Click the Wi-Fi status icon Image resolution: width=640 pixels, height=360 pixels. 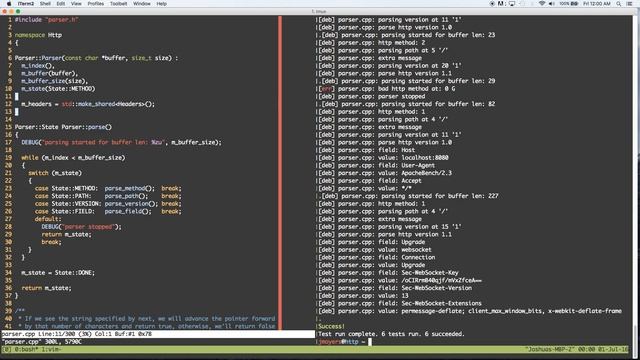point(542,4)
